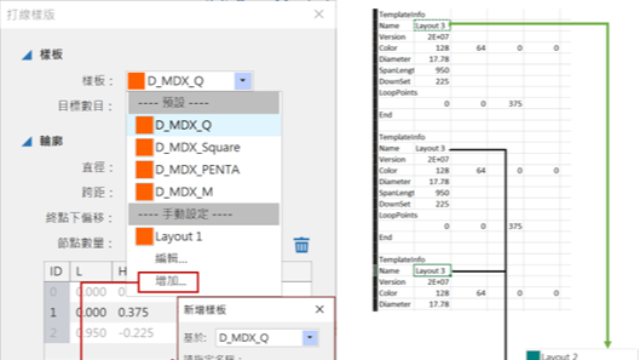Select D_MDX_Square template entry
Viewport: 640px width, 360px height.
point(204,147)
